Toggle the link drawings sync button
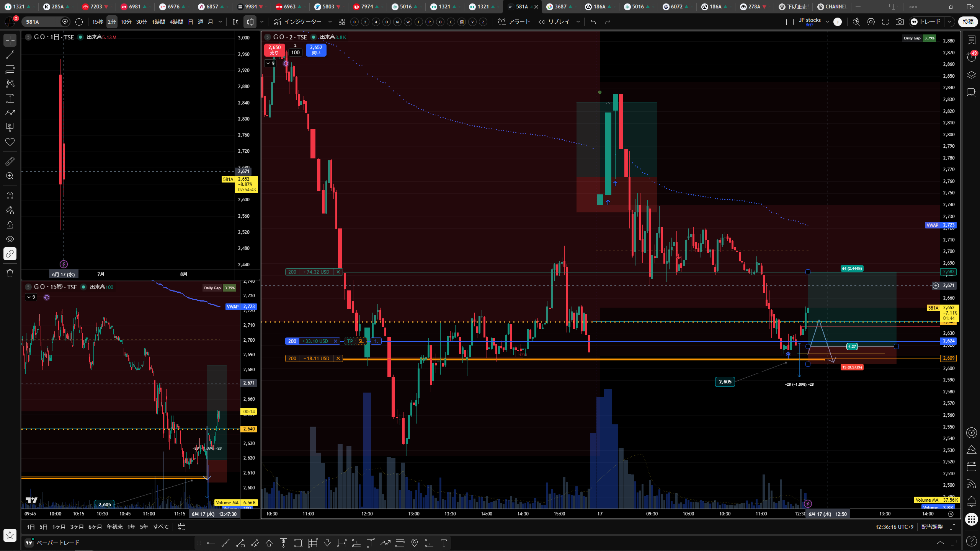Viewport: 980px width, 551px height. click(10, 254)
